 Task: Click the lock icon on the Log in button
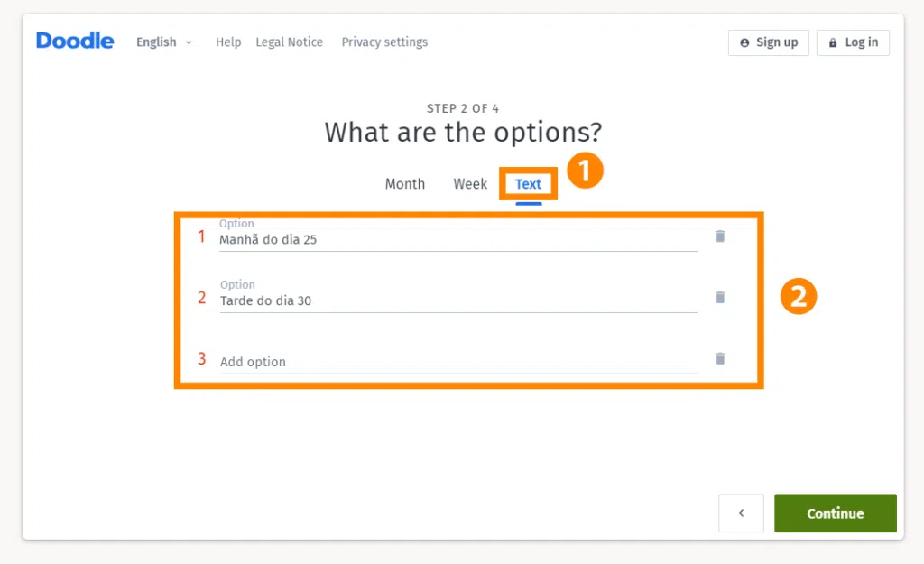[x=831, y=42]
